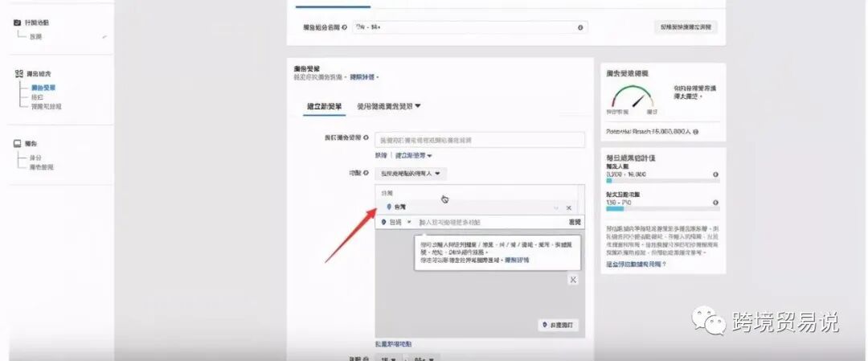Image resolution: width=868 pixels, height=361 pixels.
Task: Click the drop pin button on the map
Action: click(x=558, y=325)
